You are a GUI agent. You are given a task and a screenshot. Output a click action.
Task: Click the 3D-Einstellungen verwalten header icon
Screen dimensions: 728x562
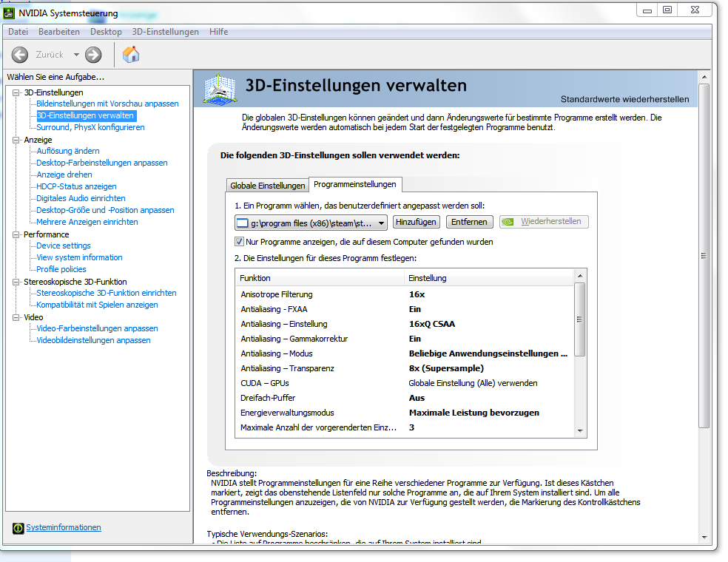pyautogui.click(x=220, y=88)
